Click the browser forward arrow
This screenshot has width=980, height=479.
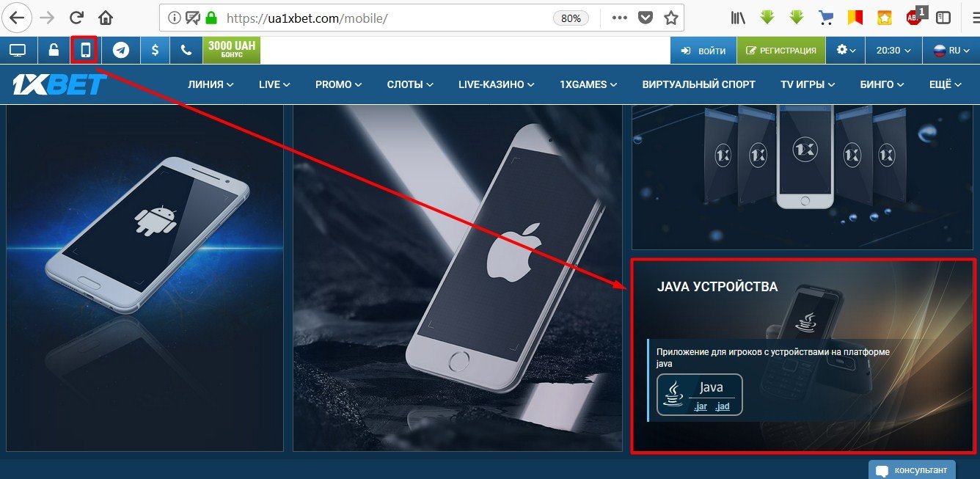(45, 17)
